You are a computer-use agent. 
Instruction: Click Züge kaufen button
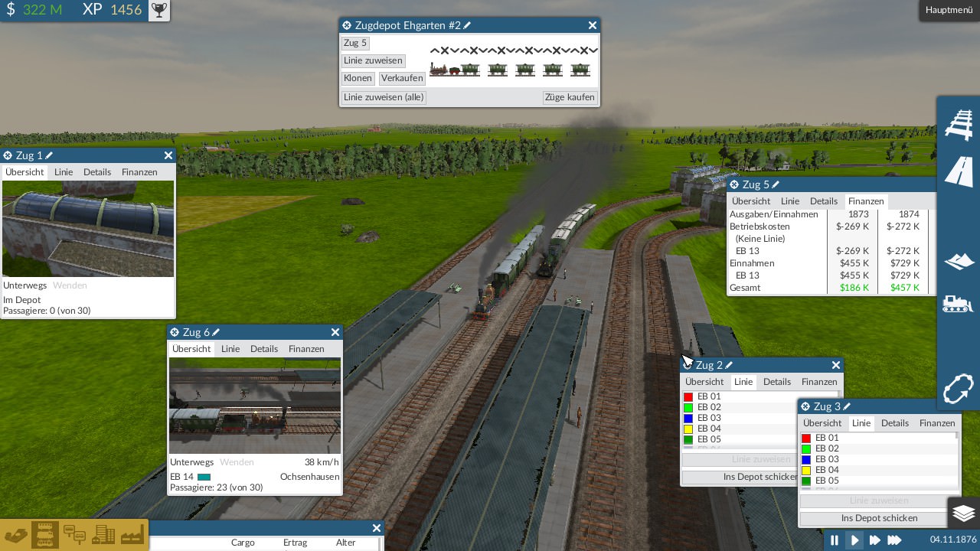coord(570,97)
